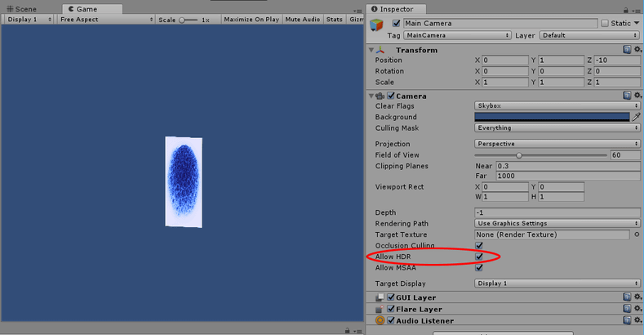Switch to the Scene tab
Screen dimensions: 644x335
pos(22,9)
